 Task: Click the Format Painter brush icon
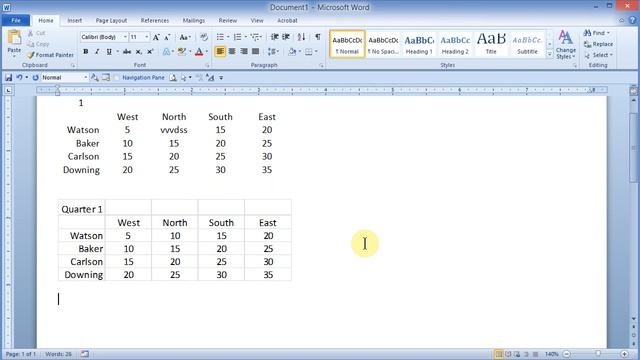point(31,55)
